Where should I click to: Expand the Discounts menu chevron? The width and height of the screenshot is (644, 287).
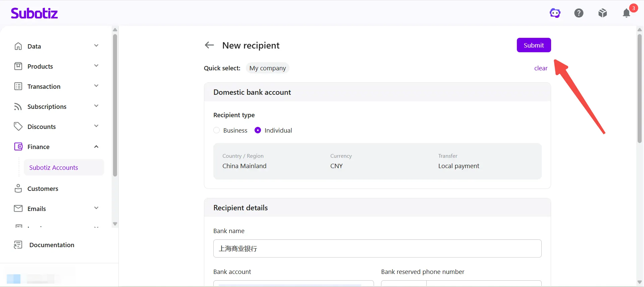tap(96, 126)
